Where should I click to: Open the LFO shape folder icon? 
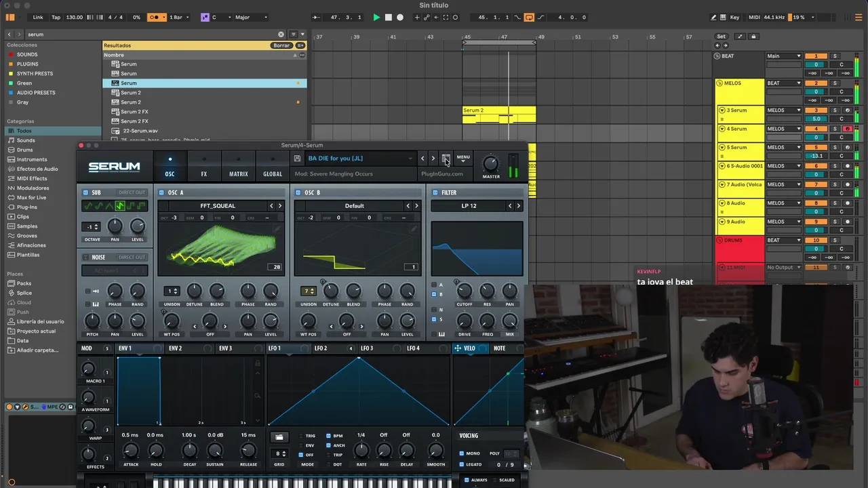(x=279, y=437)
